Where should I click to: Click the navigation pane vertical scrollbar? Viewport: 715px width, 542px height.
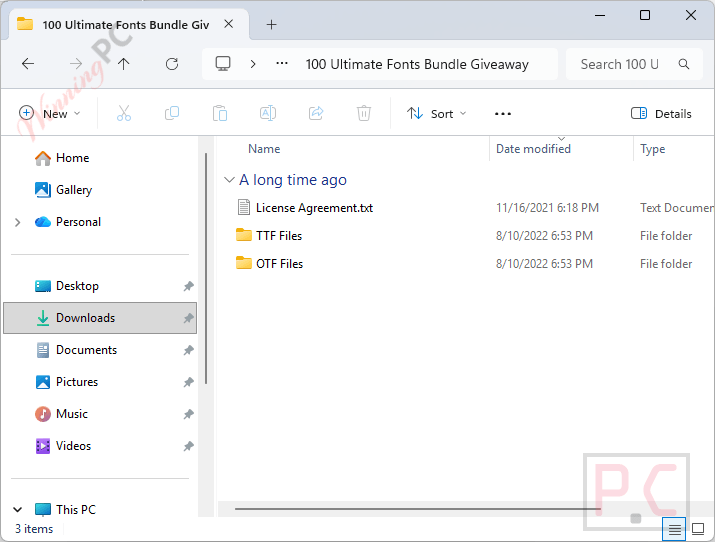(206, 268)
